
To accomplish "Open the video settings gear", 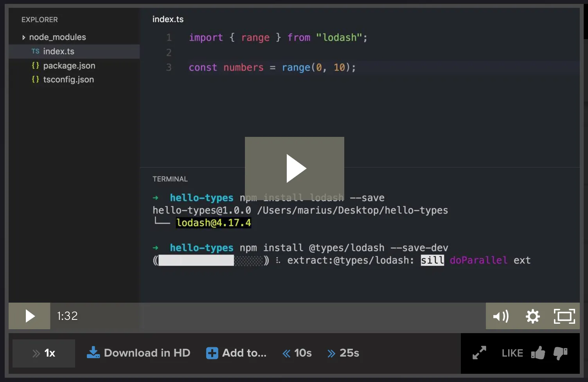I will (532, 316).
